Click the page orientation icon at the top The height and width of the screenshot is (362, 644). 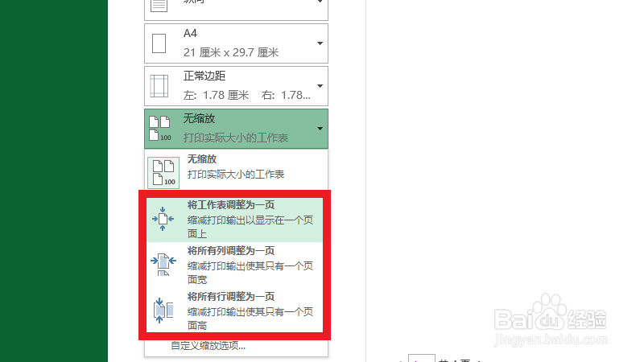[x=159, y=6]
